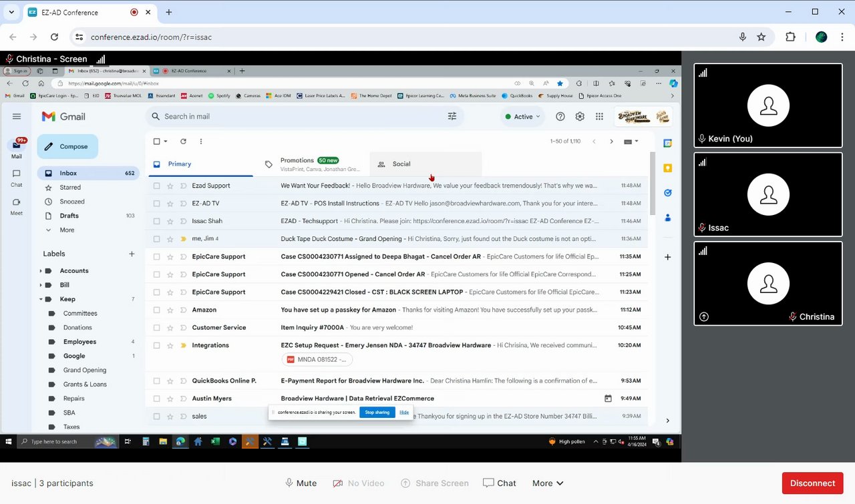The height and width of the screenshot is (504, 855).
Task: Click Gmail inbox vertical scrollbar
Action: tap(653, 184)
